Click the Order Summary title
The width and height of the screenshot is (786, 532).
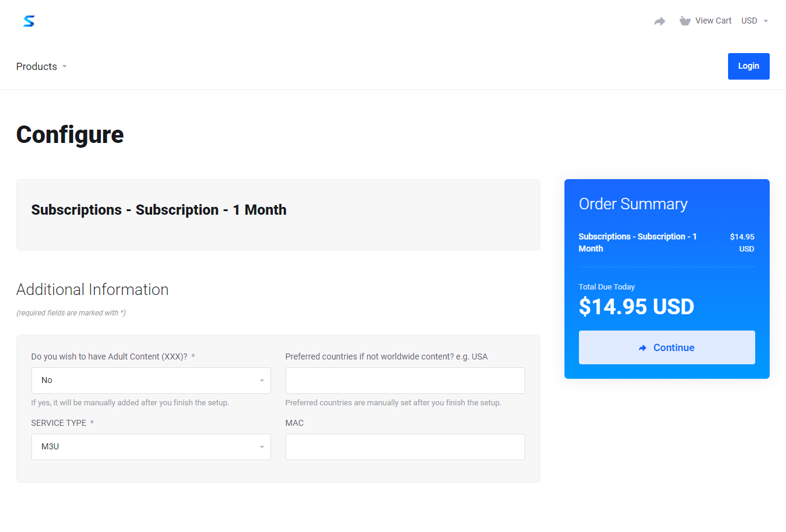click(633, 204)
